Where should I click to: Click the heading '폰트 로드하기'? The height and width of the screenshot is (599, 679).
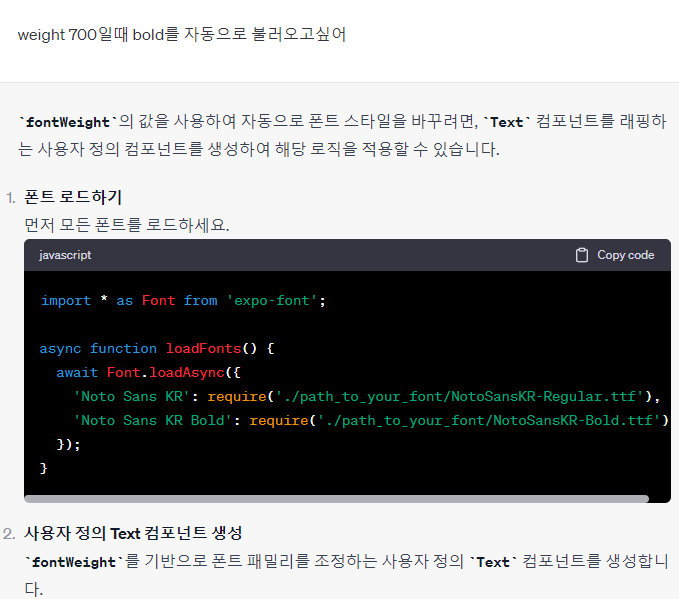[x=73, y=197]
